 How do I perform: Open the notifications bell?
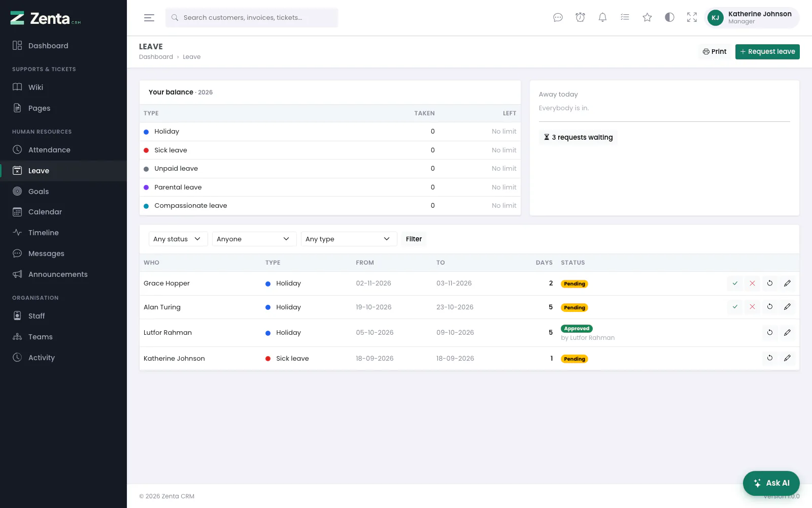[x=602, y=18]
